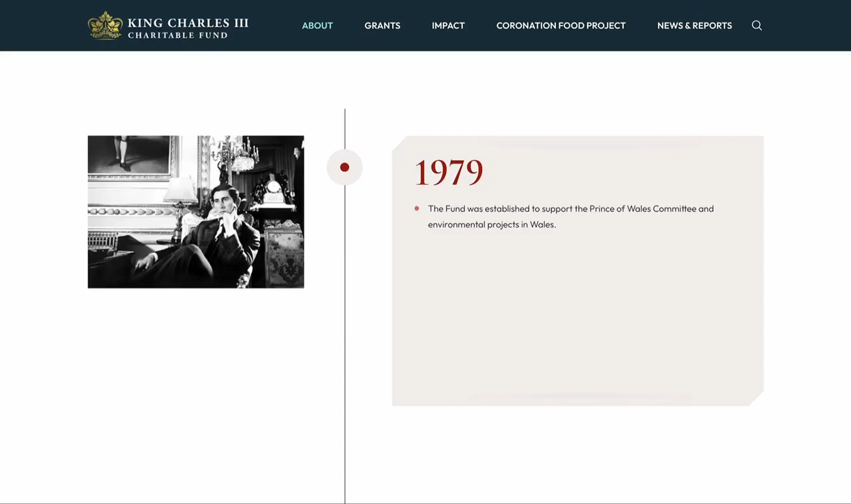Click the Fund establishment description text link
This screenshot has width=851, height=504.
click(x=571, y=216)
